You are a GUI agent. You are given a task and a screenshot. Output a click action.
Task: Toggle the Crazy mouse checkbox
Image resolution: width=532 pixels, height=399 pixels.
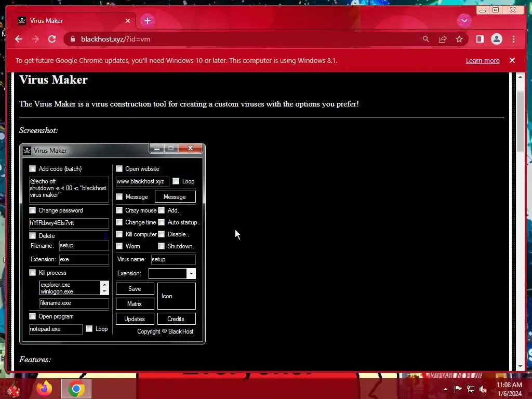pos(119,210)
